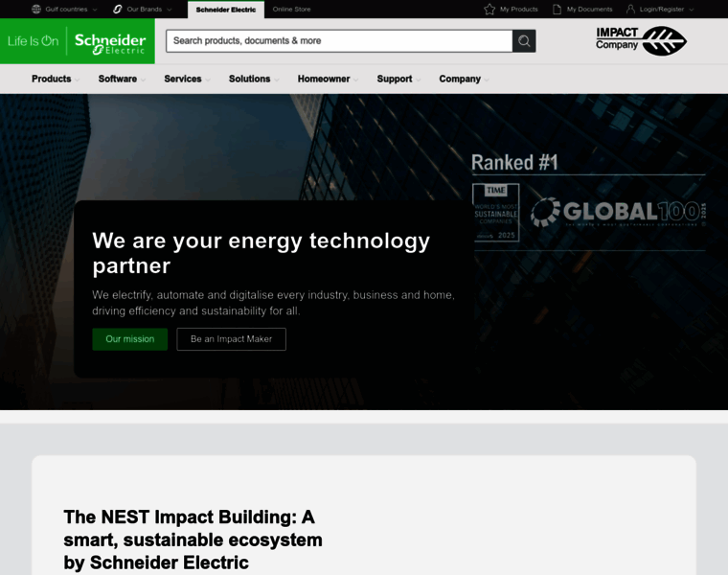Click the My Documents page icon
This screenshot has height=575, width=728.
(557, 9)
